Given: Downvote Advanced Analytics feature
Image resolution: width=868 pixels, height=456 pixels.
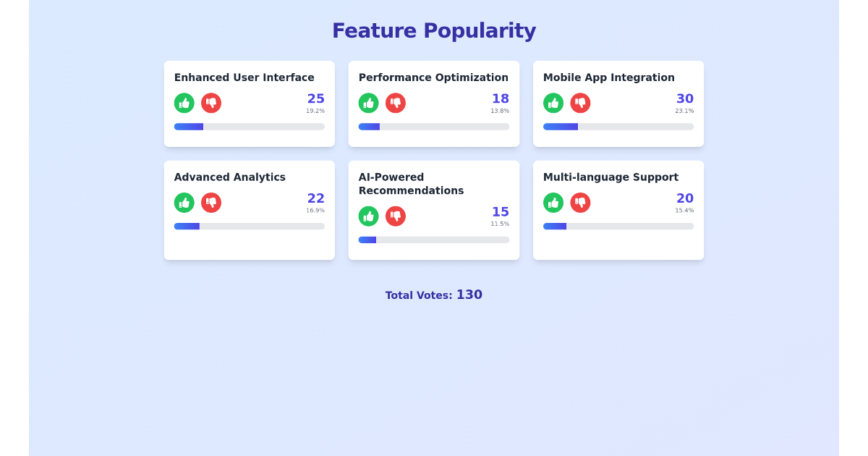Looking at the screenshot, I should click(x=211, y=203).
